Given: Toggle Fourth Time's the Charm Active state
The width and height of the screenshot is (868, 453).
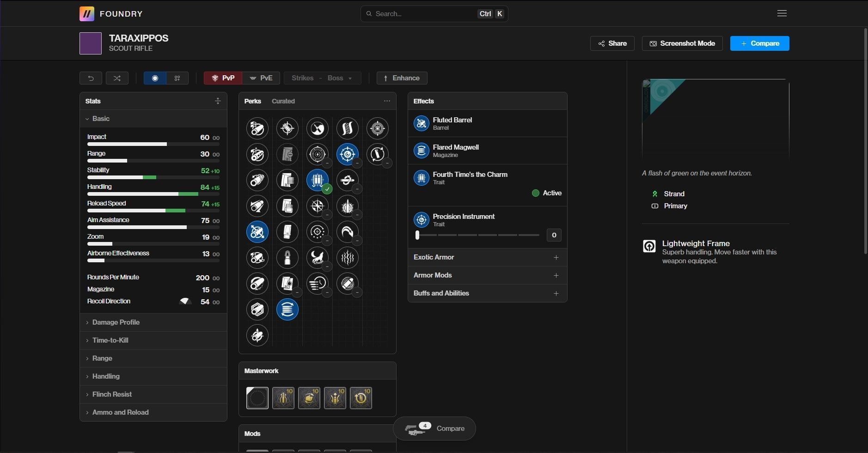Looking at the screenshot, I should 547,193.
